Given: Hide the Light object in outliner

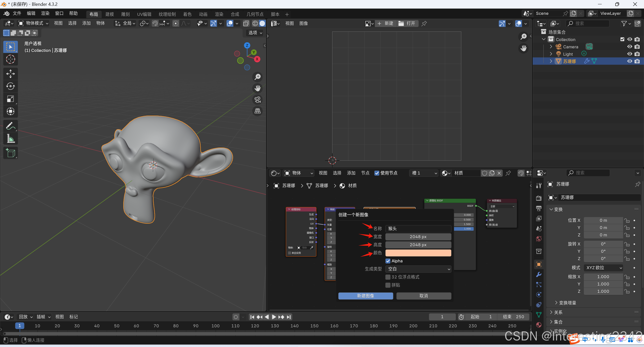Looking at the screenshot, I should pyautogui.click(x=629, y=54).
